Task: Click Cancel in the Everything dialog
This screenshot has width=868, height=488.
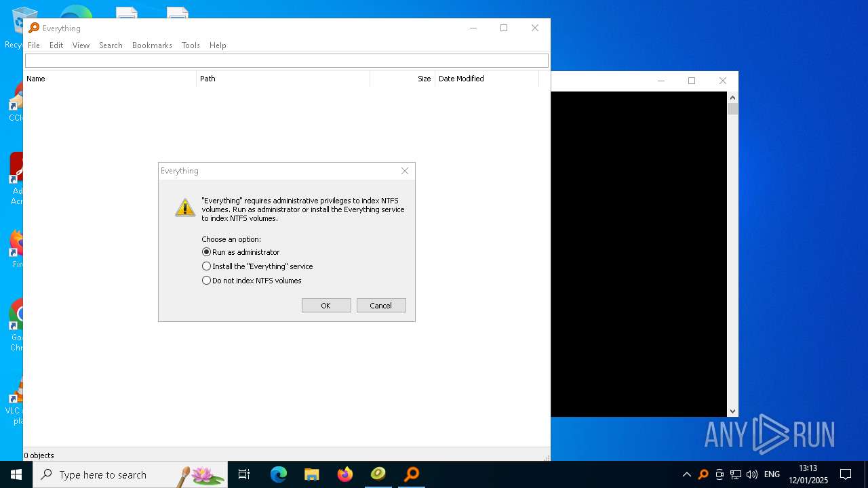Action: coord(381,306)
